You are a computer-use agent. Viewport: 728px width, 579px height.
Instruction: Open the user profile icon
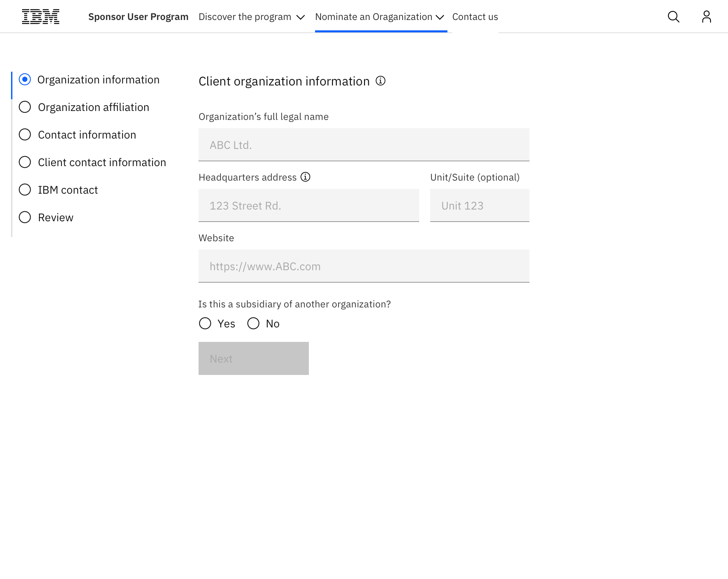[706, 17]
